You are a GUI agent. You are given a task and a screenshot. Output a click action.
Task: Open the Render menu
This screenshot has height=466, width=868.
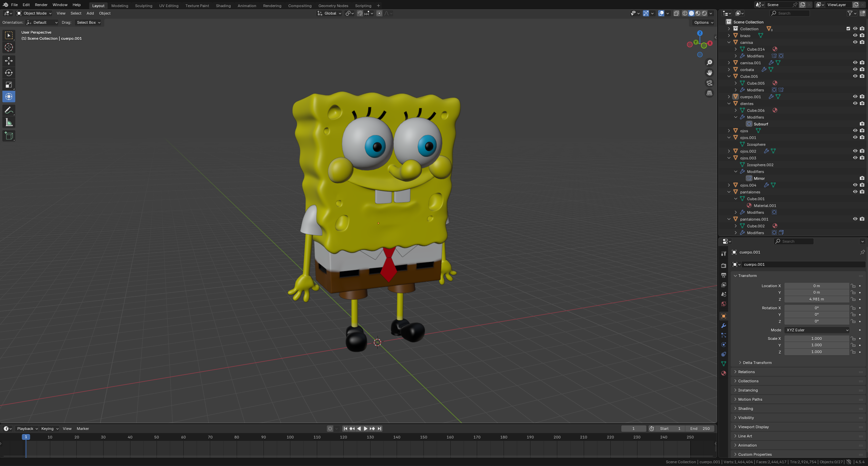(x=41, y=5)
